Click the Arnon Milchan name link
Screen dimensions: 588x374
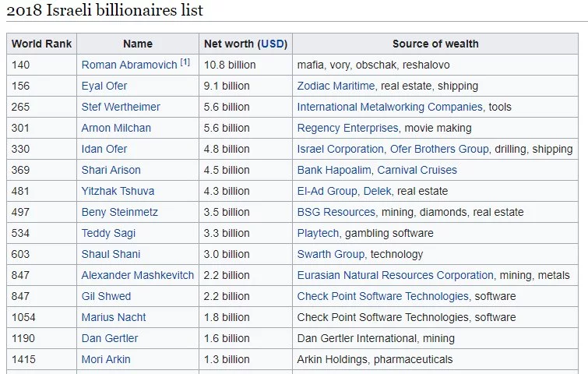coord(116,128)
